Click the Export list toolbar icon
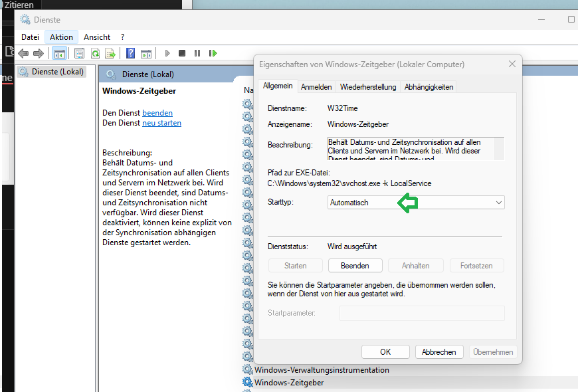The height and width of the screenshot is (392, 578). tap(110, 53)
